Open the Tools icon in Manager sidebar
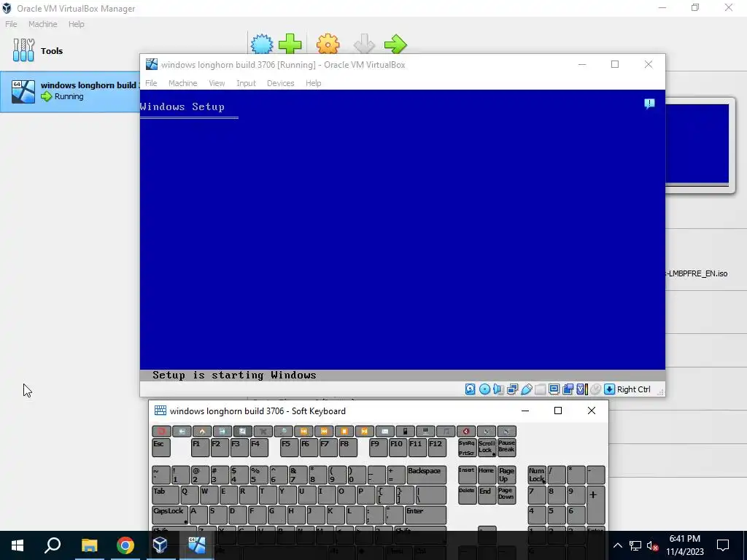Screen dimensions: 747x560 23,50
